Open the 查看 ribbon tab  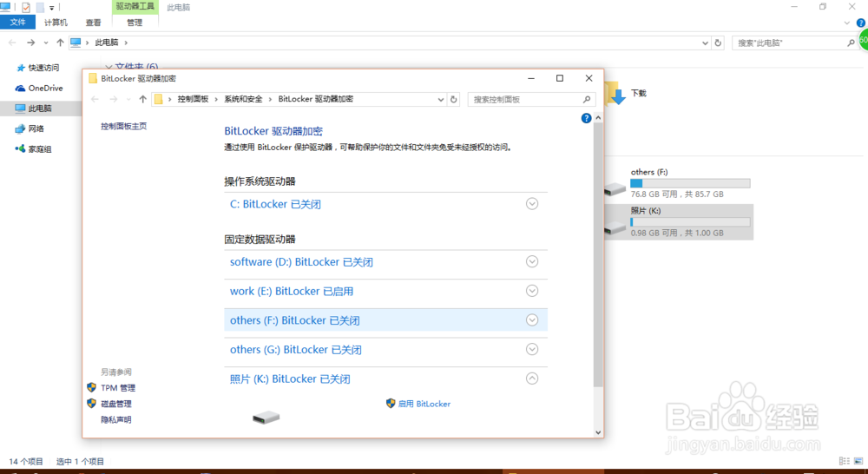click(93, 23)
